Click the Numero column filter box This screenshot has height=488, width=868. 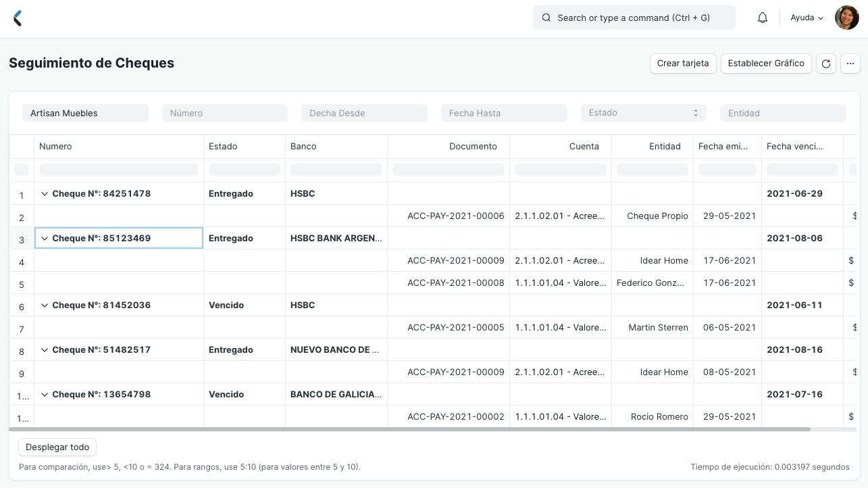tap(119, 170)
